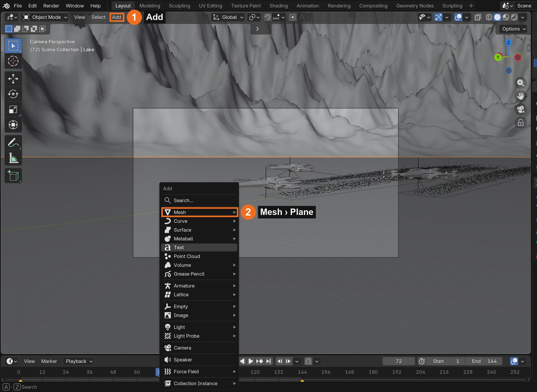Select the Annotate pencil tool

pyautogui.click(x=13, y=142)
